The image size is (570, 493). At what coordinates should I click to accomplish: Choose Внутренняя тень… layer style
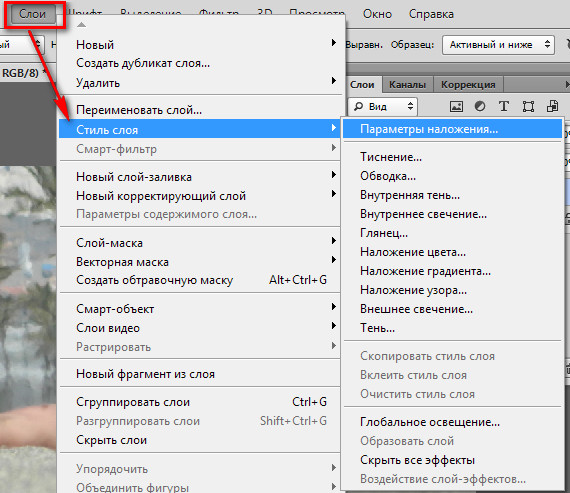[453, 195]
